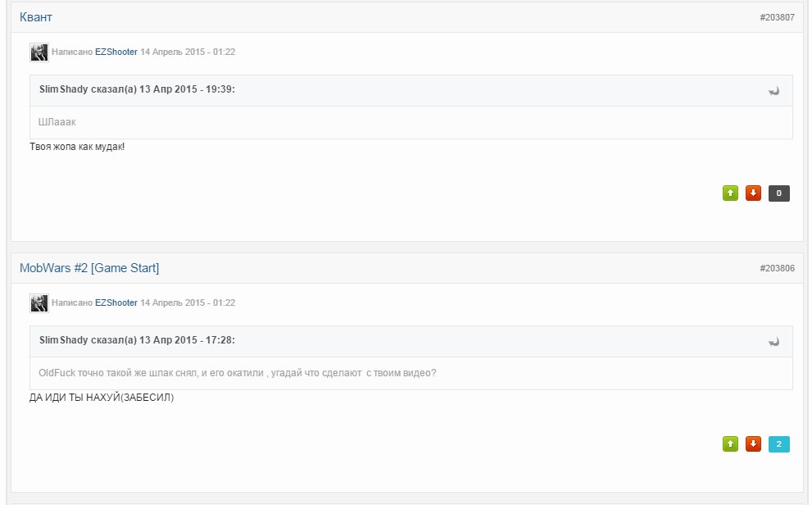Open EZShooter profile link in the first post
Viewport: 812px width, 505px height.
coord(116,52)
